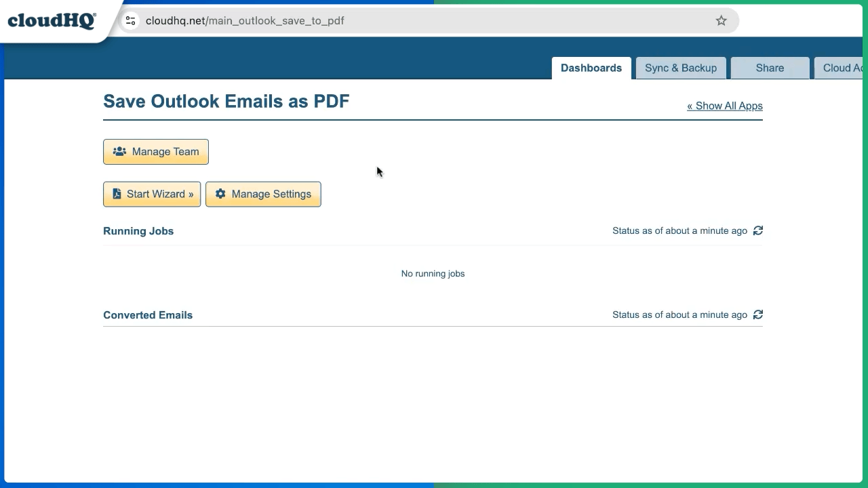Click Converted Emails 'Status as of about a minute ago'

tap(679, 315)
